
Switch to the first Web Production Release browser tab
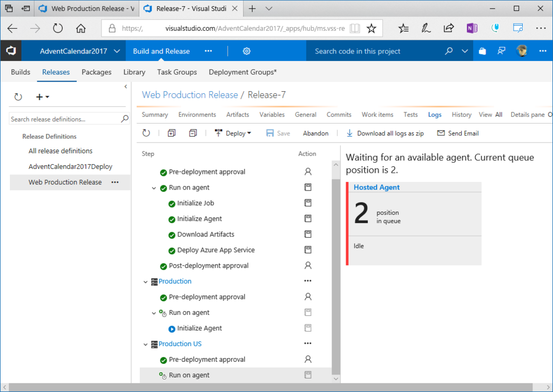coord(87,9)
